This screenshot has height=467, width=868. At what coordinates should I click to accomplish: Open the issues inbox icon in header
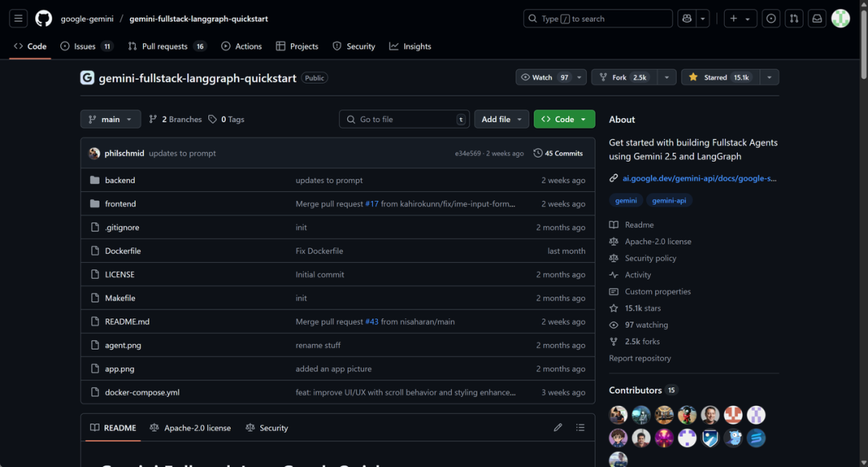click(771, 18)
